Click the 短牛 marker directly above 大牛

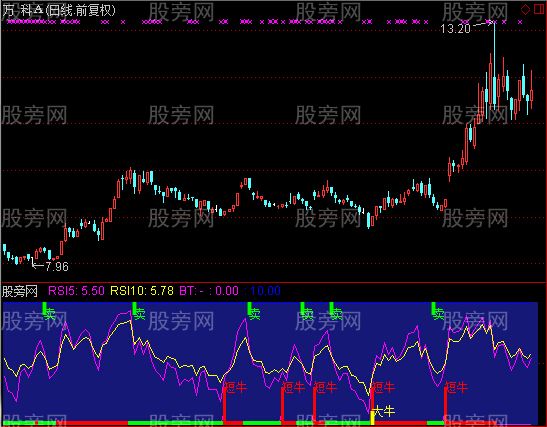[x=384, y=387]
